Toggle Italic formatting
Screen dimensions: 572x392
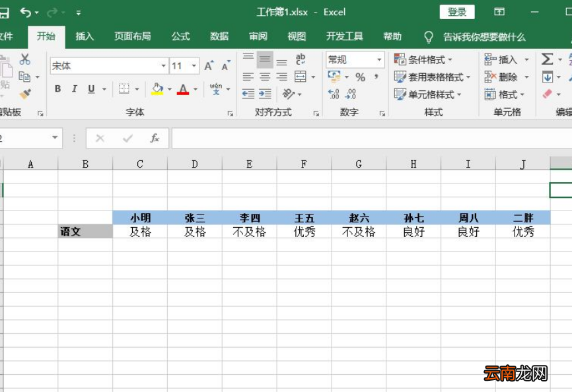(x=75, y=88)
